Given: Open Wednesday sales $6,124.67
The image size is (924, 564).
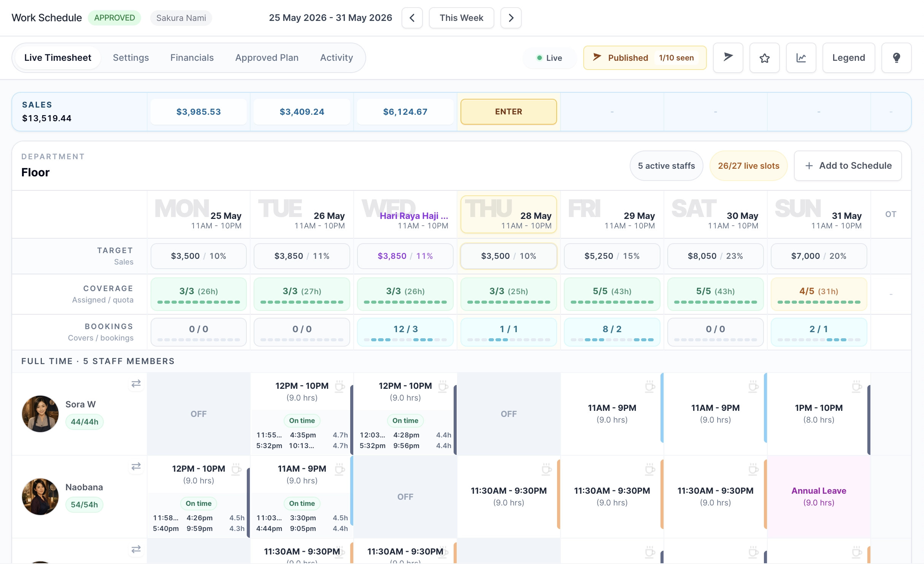Looking at the screenshot, I should tap(405, 112).
